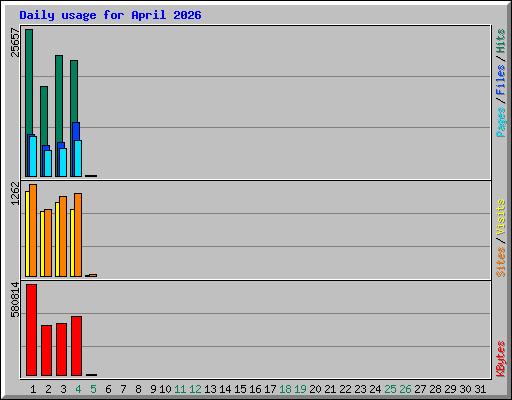Click the yellow Visits bar for day 1

27,234
